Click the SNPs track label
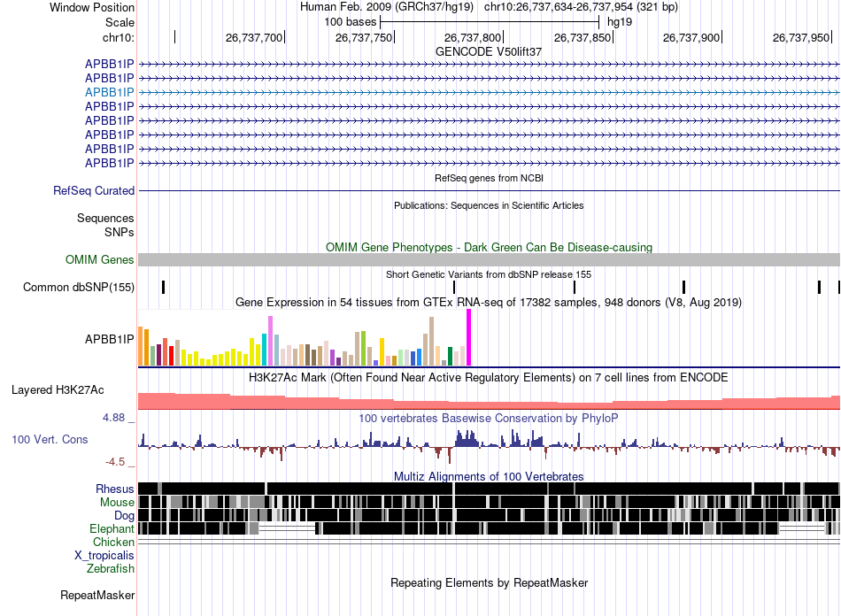Screen dimensions: 841x616 120,232
